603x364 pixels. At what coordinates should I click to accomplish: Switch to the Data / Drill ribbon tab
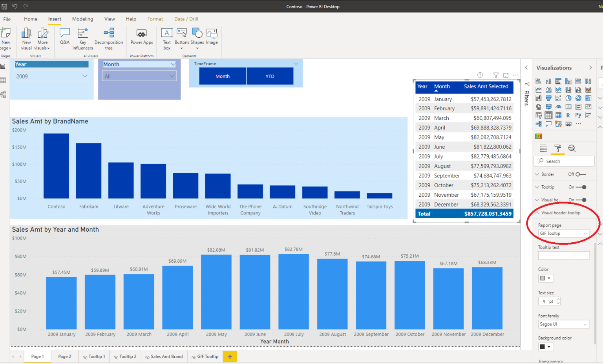pos(186,19)
